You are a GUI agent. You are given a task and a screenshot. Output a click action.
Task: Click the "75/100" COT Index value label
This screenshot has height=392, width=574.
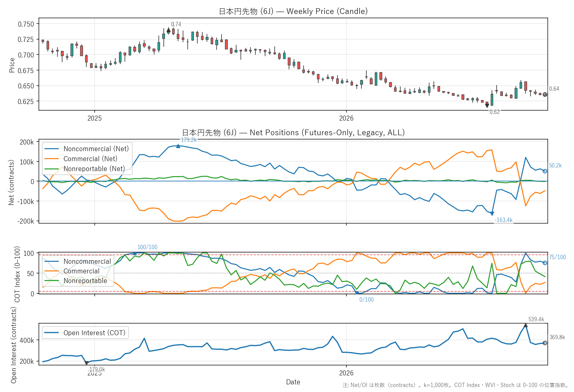[x=557, y=257]
